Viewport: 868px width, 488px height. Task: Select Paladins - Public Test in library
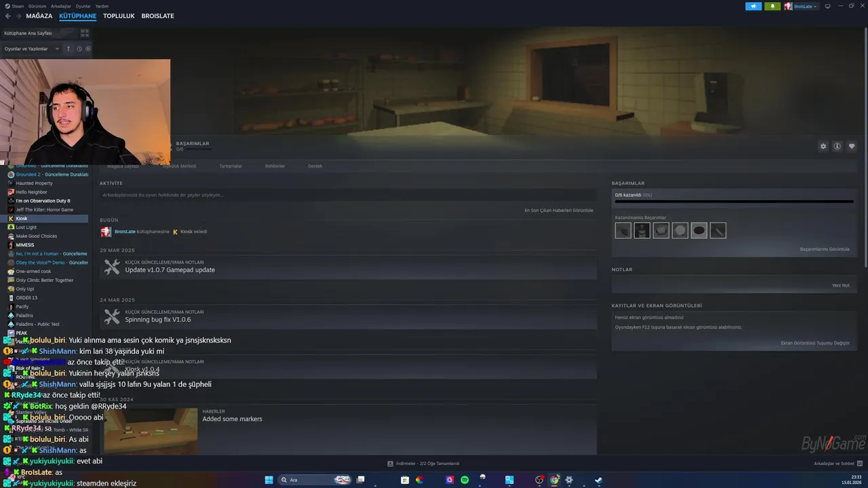[37, 324]
